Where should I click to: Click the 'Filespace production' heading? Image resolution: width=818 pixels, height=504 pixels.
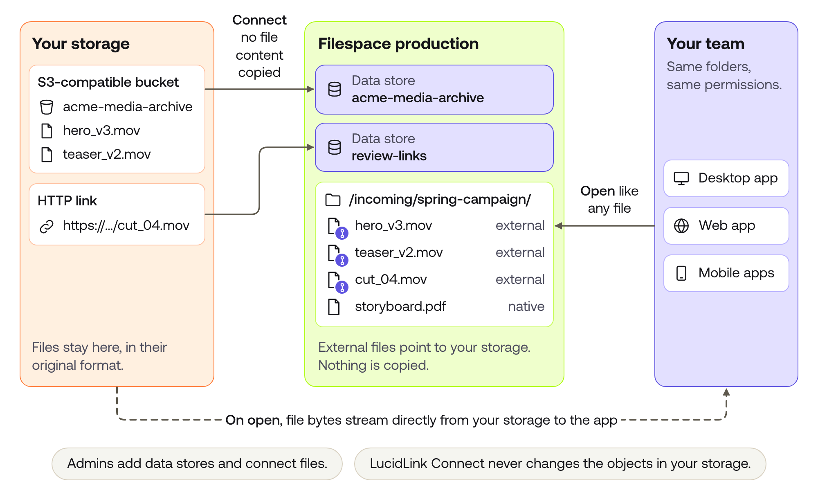(x=398, y=44)
